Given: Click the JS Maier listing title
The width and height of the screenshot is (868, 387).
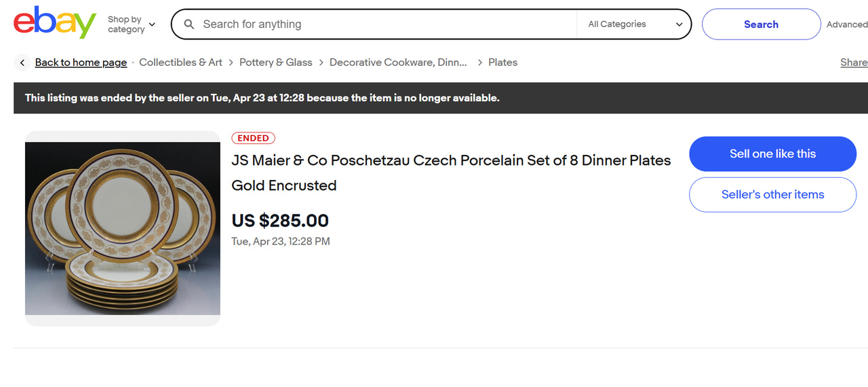Looking at the screenshot, I should (x=451, y=172).
